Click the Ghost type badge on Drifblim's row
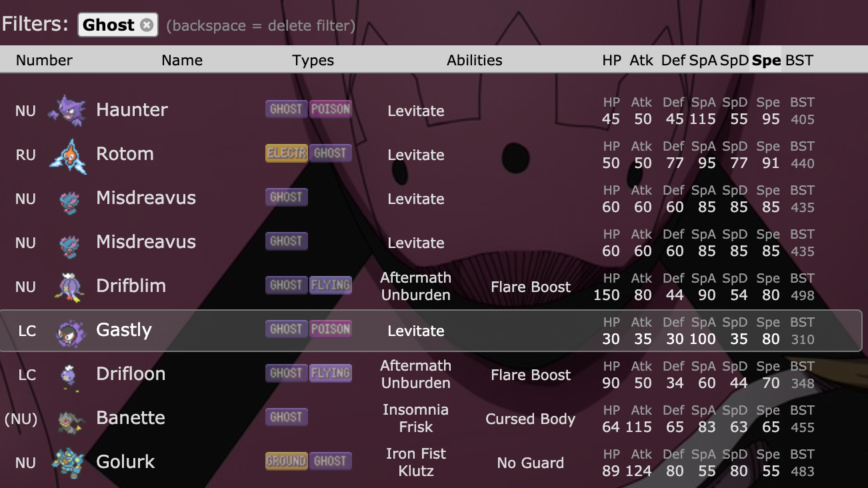868x488 pixels. 286,285
